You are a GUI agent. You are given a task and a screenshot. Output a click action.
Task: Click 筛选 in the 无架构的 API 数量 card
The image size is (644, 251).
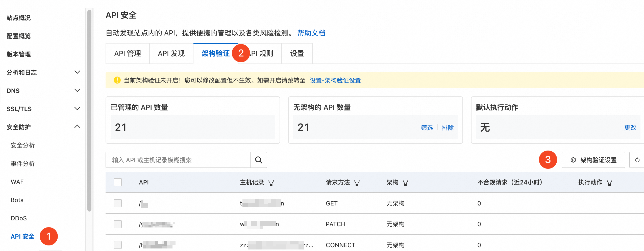[427, 128]
